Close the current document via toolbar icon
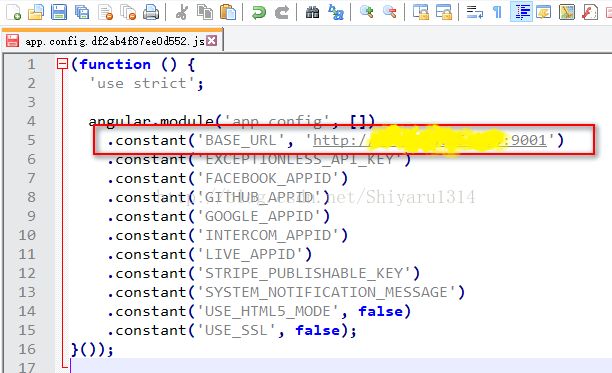612x373 pixels. coord(105,12)
